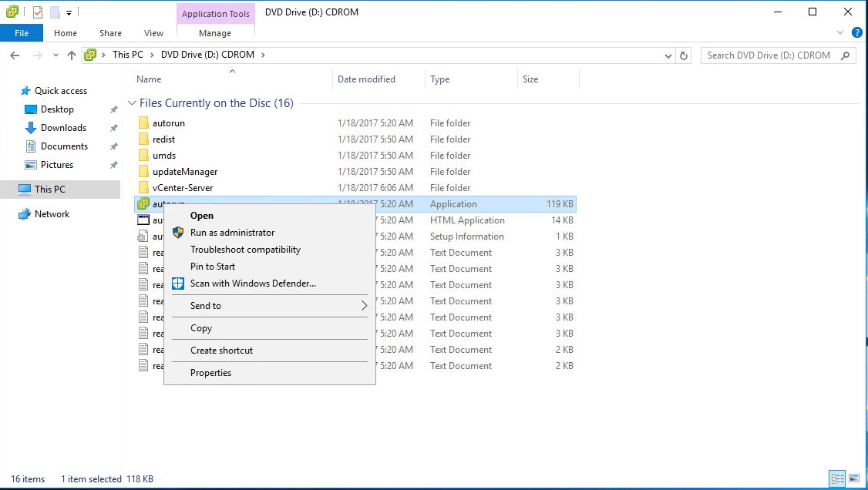Click the Back navigation arrow
The width and height of the screenshot is (868, 490).
[x=15, y=55]
